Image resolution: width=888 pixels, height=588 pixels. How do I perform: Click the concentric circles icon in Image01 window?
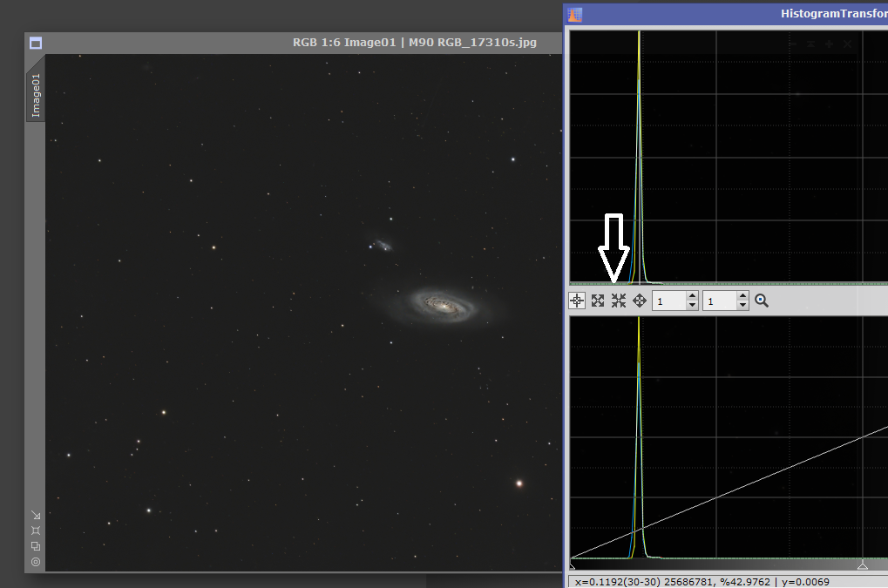point(36,562)
